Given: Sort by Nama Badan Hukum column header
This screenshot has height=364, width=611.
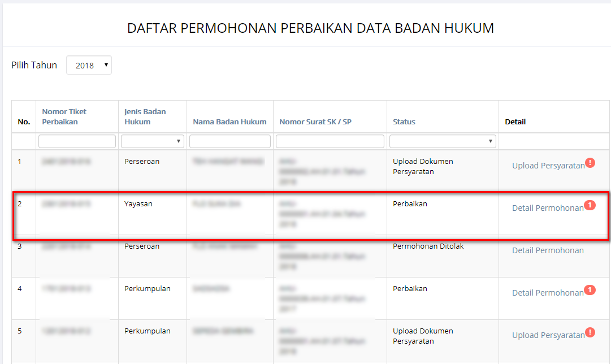Looking at the screenshot, I should point(229,122).
